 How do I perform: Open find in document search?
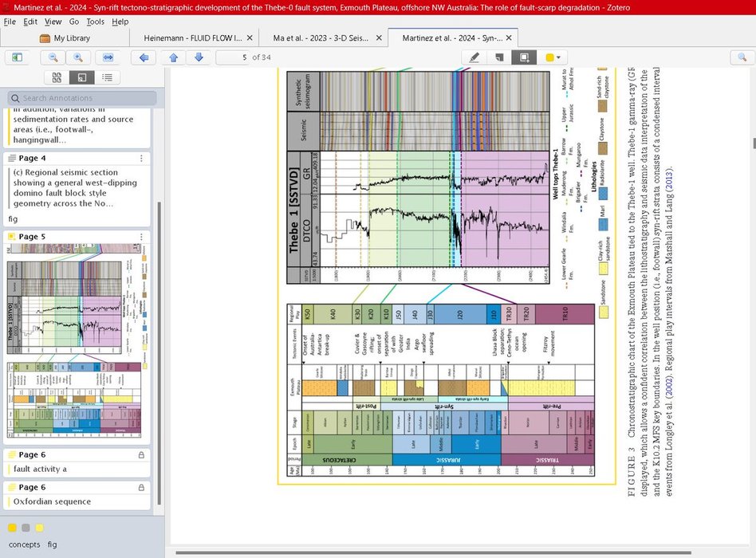[x=742, y=57]
